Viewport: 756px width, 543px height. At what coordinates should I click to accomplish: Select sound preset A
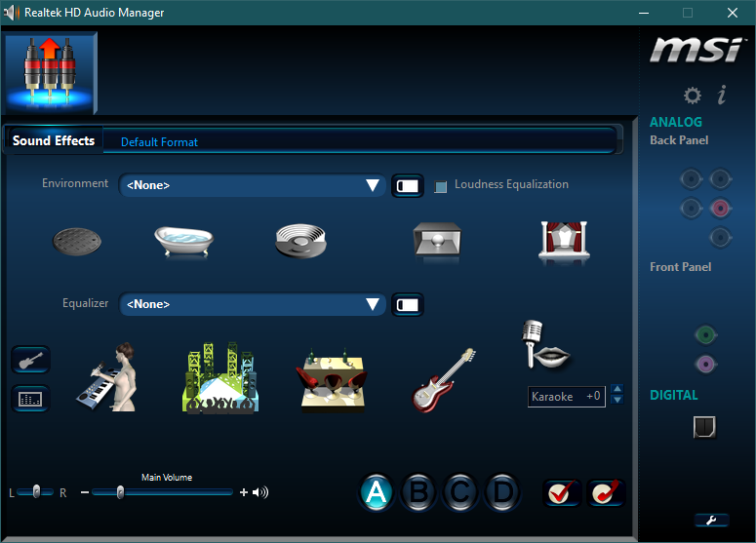tap(377, 492)
